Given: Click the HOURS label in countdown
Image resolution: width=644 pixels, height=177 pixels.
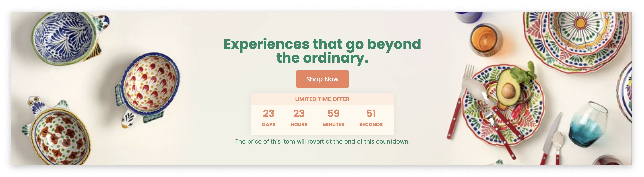Looking at the screenshot, I should click(x=299, y=125).
